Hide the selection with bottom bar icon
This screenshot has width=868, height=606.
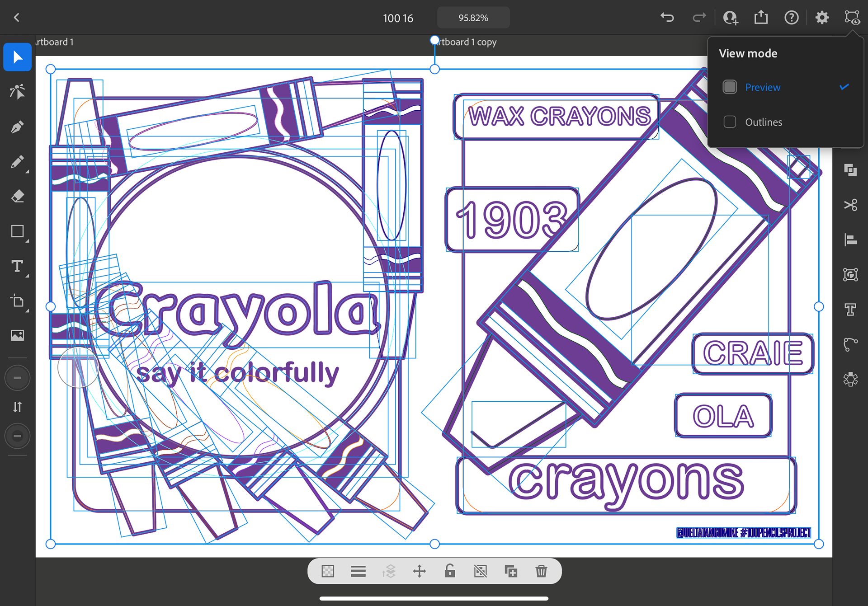pyautogui.click(x=481, y=571)
